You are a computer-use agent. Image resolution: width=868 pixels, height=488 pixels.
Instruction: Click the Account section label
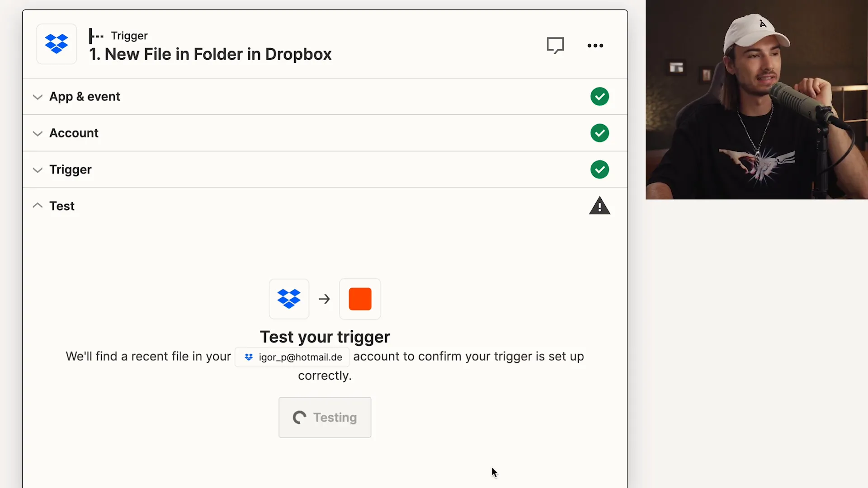pos(74,133)
